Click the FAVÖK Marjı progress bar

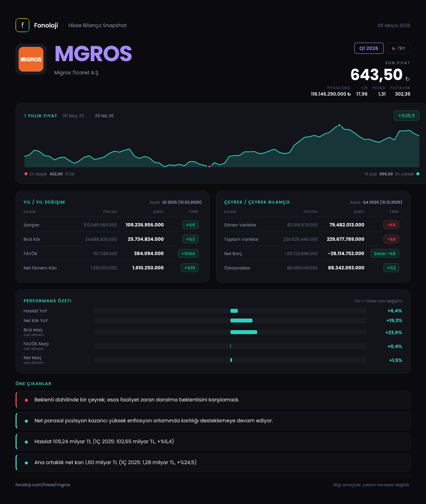tap(230, 346)
